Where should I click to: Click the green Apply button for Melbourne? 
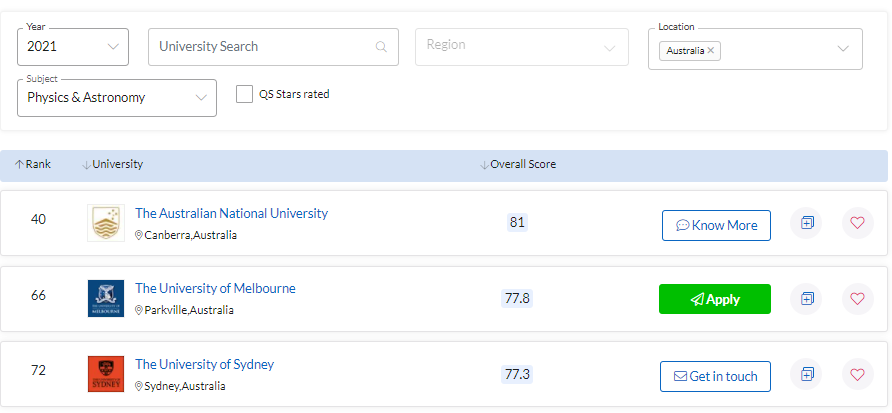[715, 299]
